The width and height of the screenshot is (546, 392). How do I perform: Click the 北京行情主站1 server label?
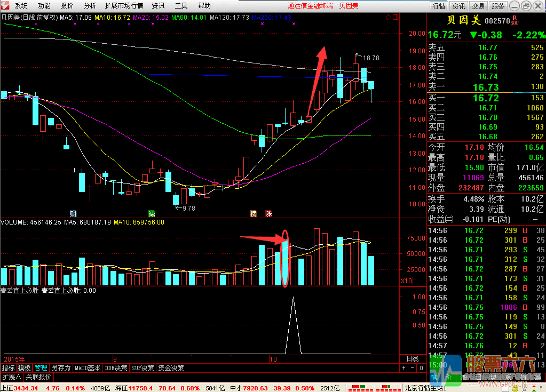(425, 388)
